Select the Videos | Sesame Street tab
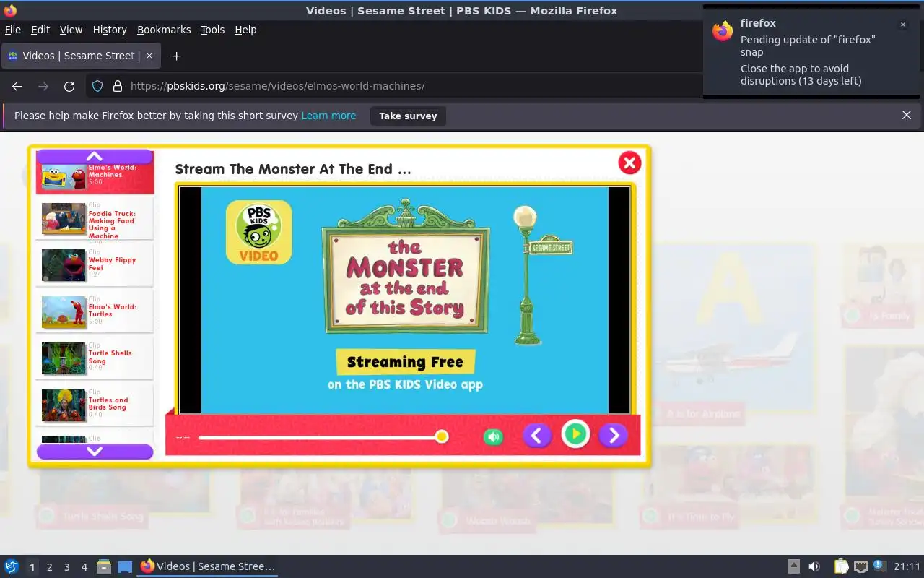This screenshot has height=578, width=924. click(x=79, y=56)
